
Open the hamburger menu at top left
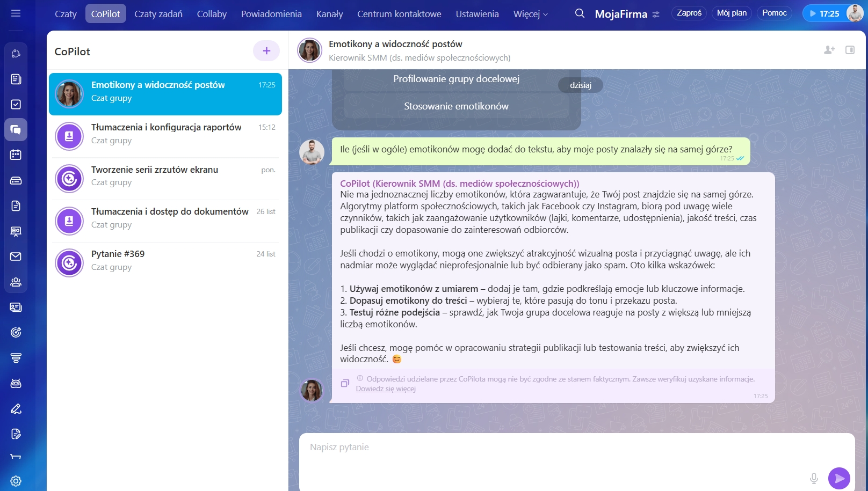[16, 13]
